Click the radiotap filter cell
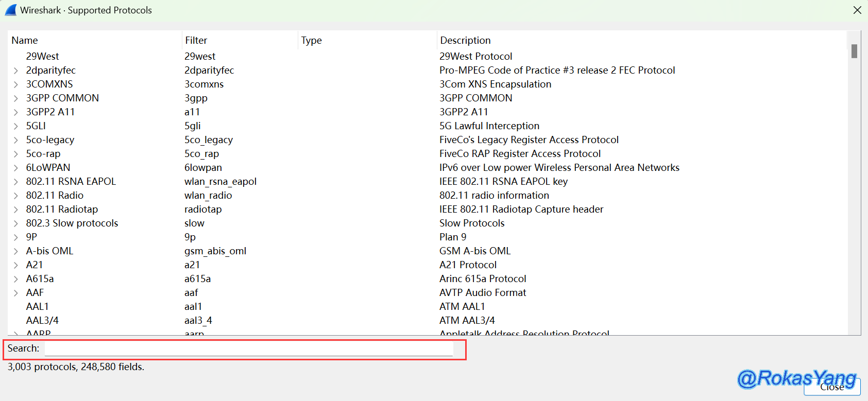Image resolution: width=868 pixels, height=401 pixels. (x=203, y=209)
